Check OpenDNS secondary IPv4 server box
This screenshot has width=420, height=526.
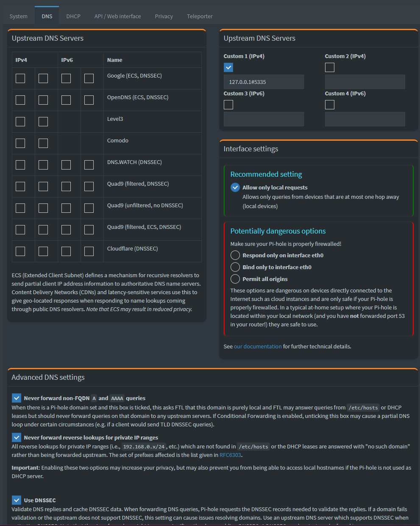pyautogui.click(x=43, y=100)
